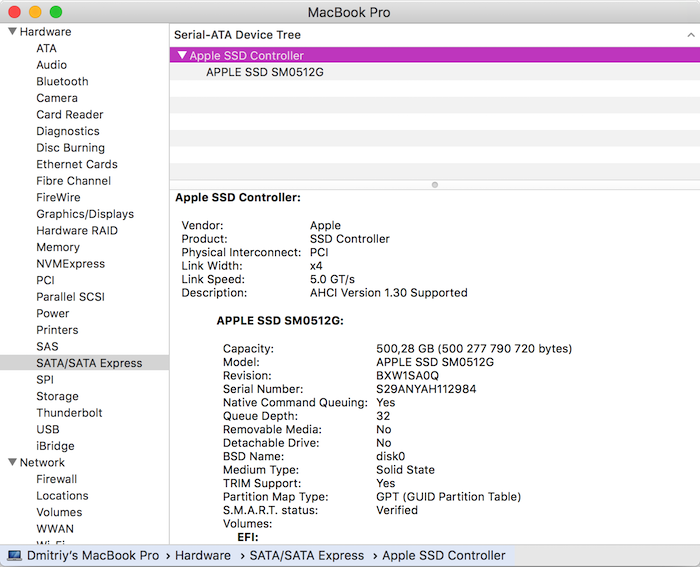
Task: Select WWAN under Network
Action: click(55, 528)
